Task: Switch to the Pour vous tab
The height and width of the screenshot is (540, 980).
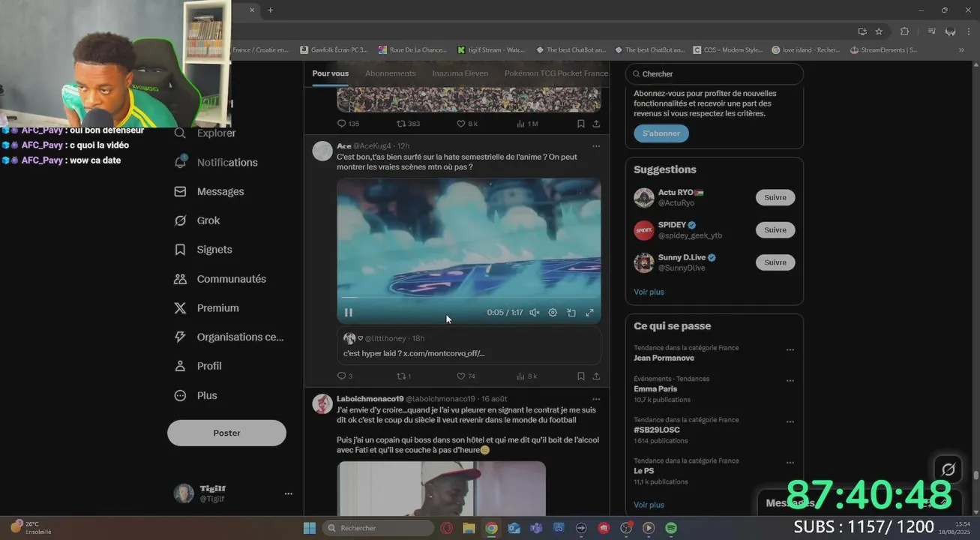Action: pyautogui.click(x=331, y=73)
